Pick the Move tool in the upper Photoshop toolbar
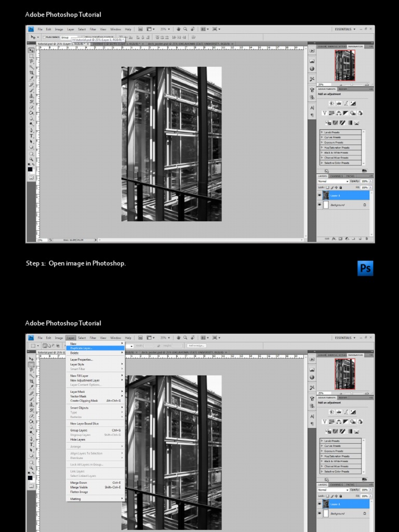 [x=31, y=50]
